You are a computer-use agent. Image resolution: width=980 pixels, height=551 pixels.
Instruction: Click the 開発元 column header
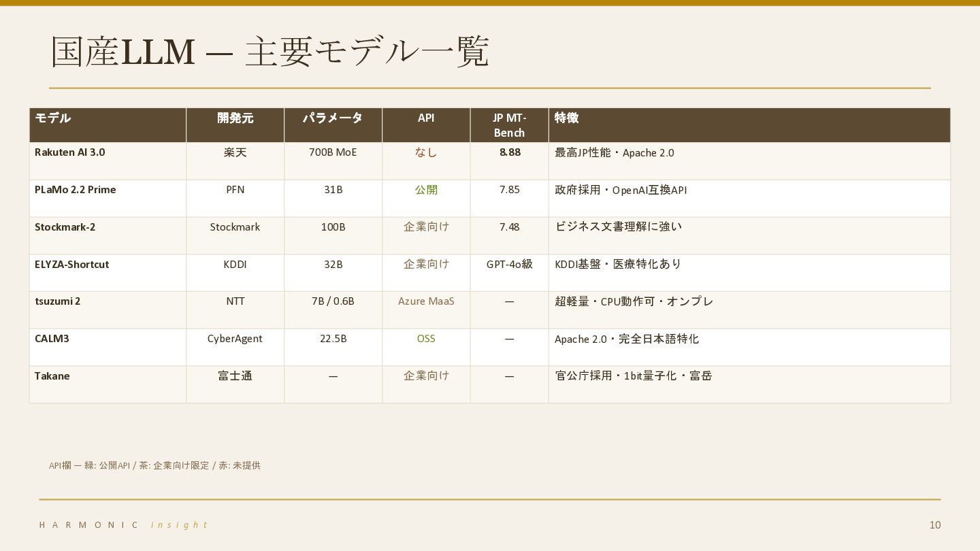click(235, 125)
